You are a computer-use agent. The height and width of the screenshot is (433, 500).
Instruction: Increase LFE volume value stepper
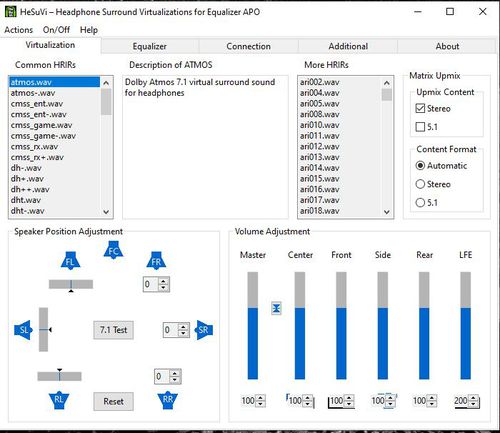[474, 397]
